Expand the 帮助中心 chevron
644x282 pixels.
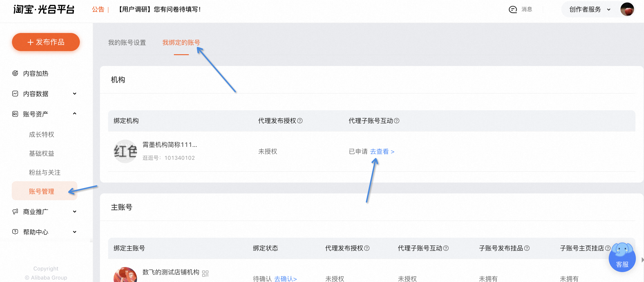coord(74,232)
